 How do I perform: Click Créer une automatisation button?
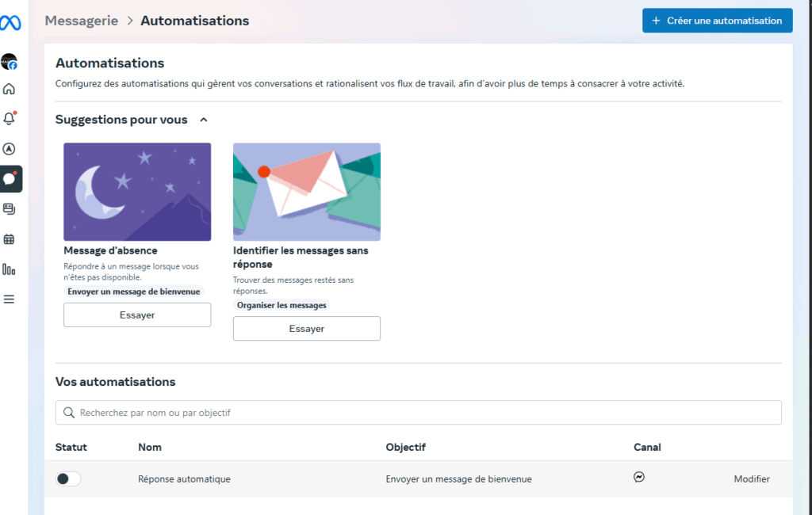(x=717, y=21)
